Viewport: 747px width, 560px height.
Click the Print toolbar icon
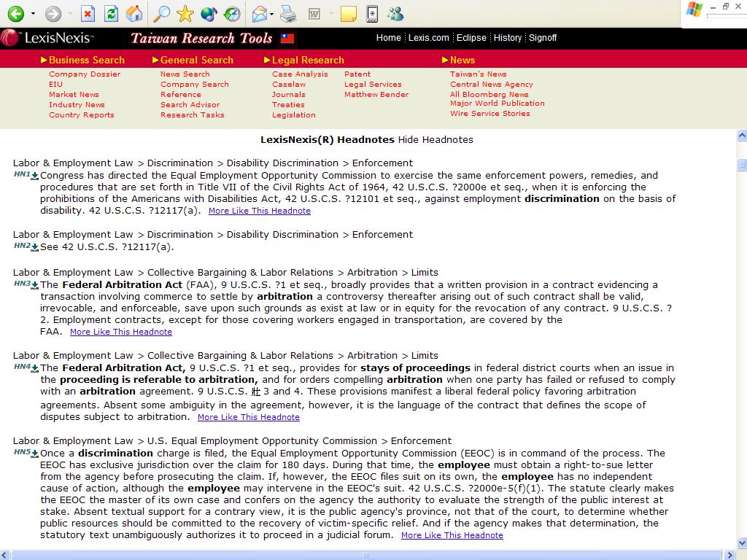pos(288,14)
